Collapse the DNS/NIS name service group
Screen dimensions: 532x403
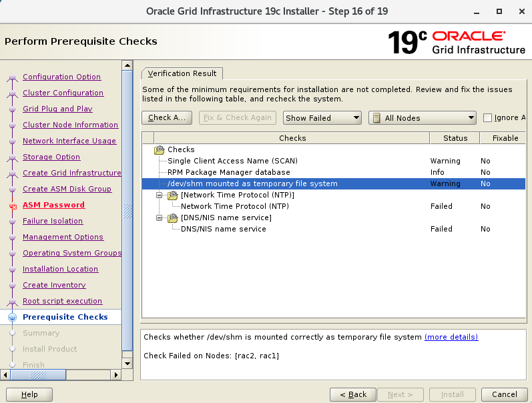point(160,218)
